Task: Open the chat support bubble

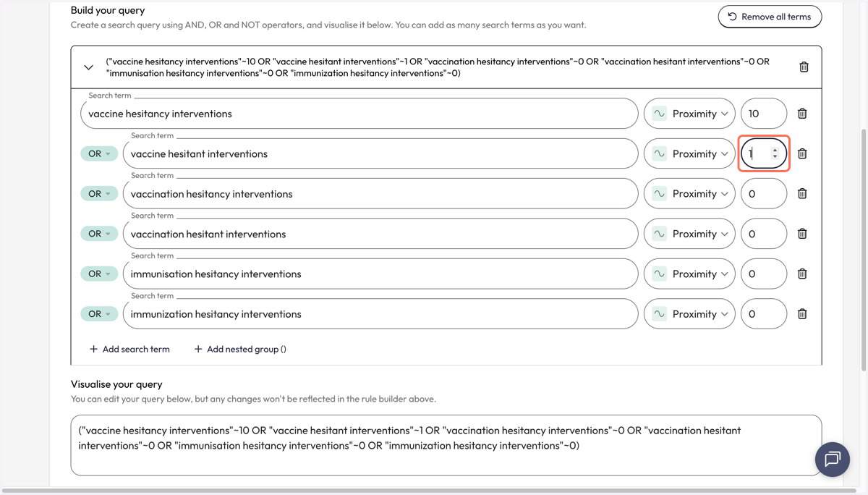Action: pos(833,459)
